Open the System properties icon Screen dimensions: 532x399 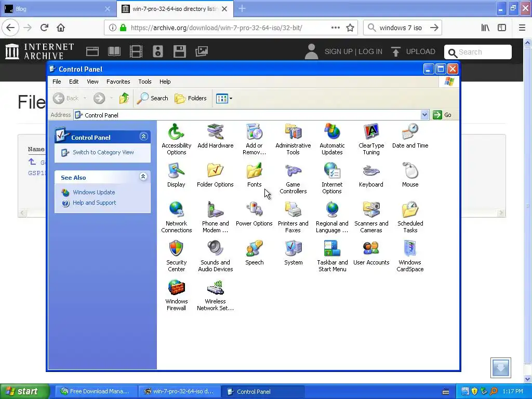tap(293, 253)
